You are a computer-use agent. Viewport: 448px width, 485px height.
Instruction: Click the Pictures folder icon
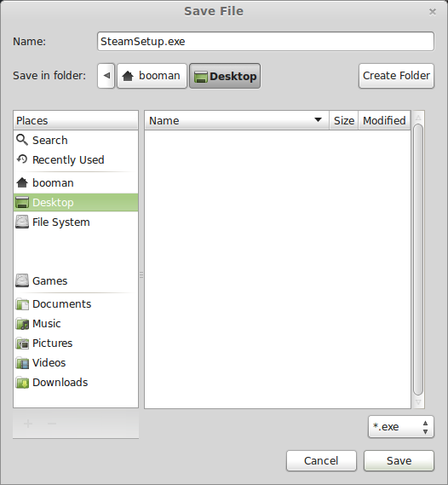pyautogui.click(x=22, y=343)
